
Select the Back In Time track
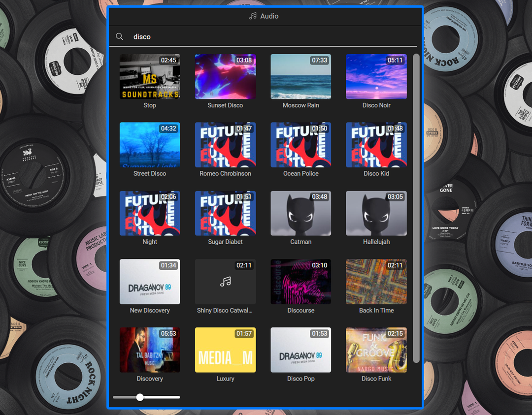pos(376,281)
